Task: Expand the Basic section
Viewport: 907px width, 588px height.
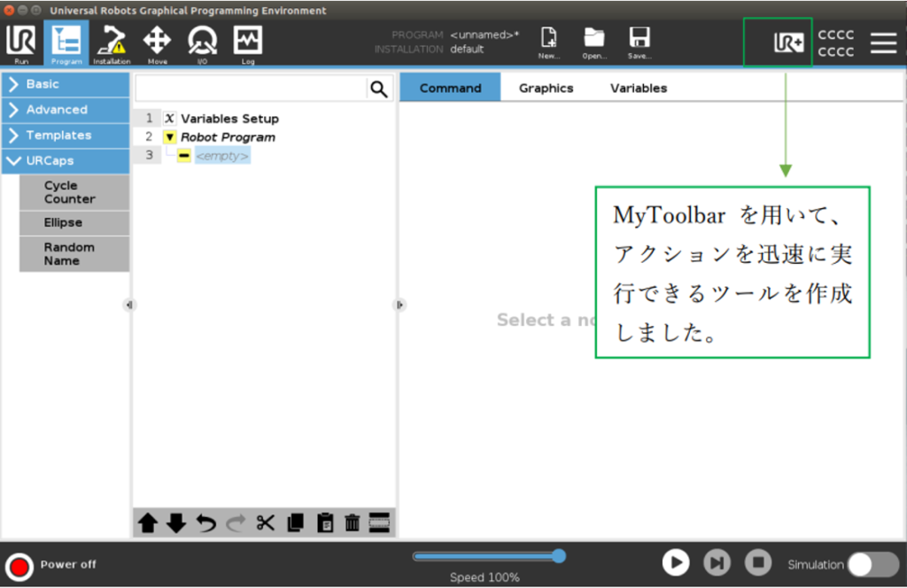Action: pos(66,84)
